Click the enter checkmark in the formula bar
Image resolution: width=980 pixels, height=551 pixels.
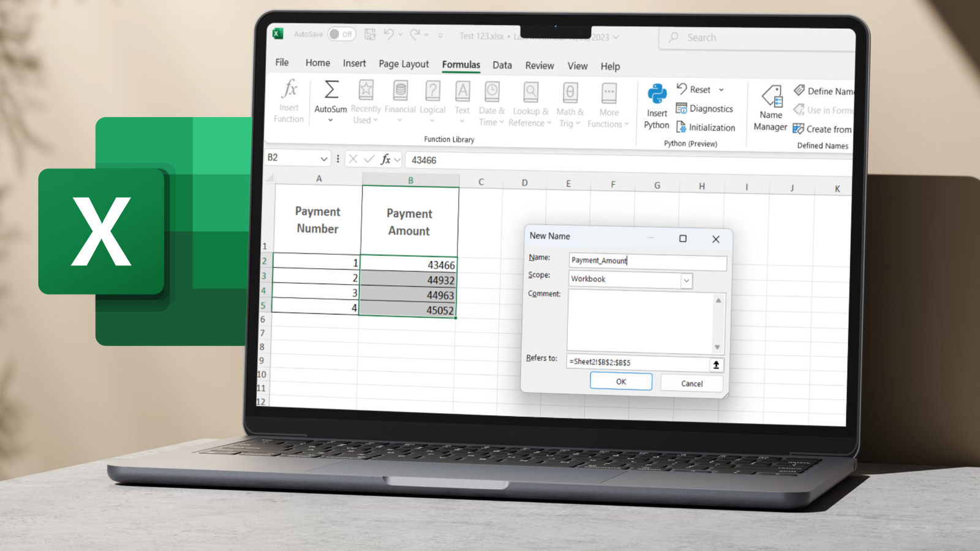(x=369, y=159)
